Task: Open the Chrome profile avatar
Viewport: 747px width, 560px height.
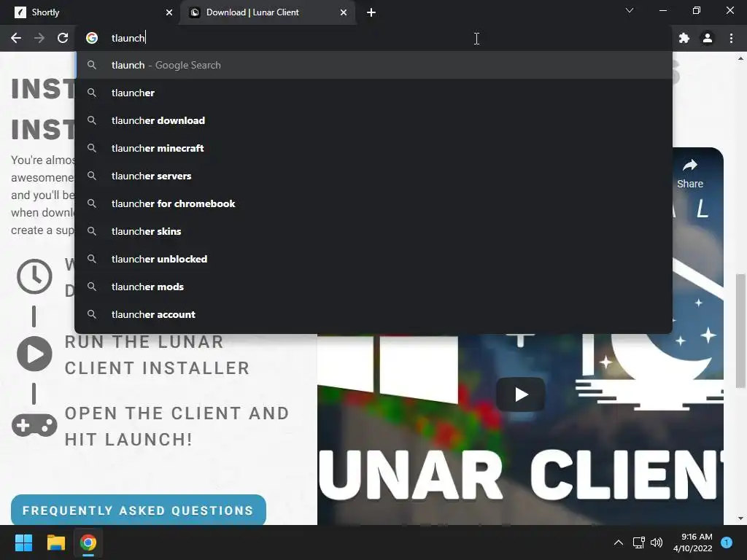Action: tap(708, 38)
